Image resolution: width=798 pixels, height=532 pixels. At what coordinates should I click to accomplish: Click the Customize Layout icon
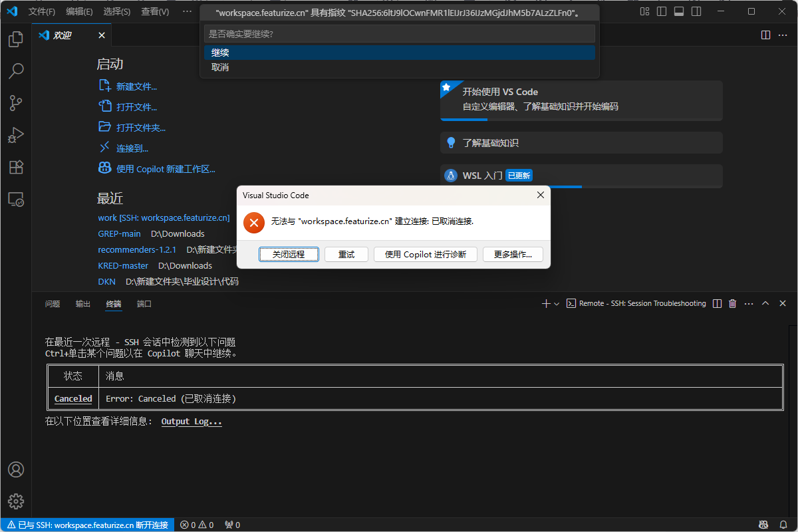click(644, 11)
